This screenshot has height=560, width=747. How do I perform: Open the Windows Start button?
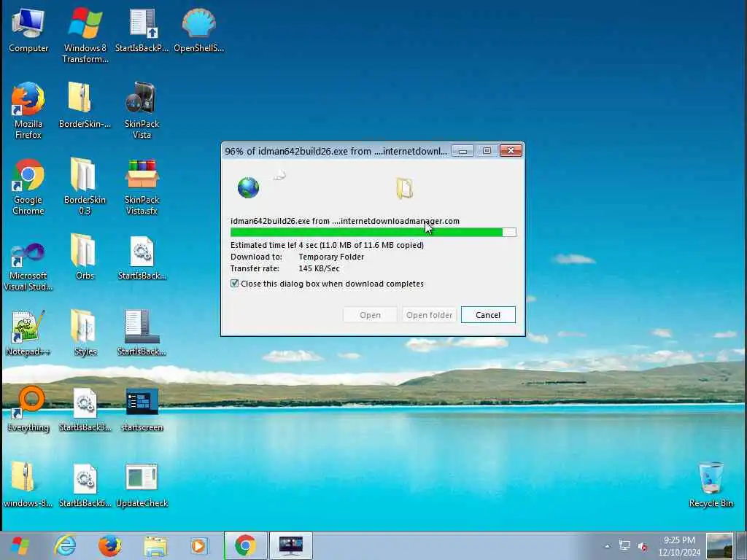click(x=20, y=545)
